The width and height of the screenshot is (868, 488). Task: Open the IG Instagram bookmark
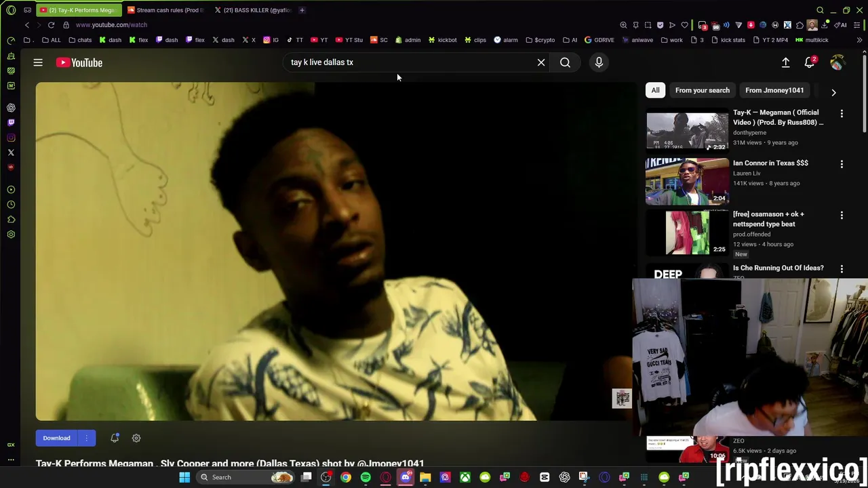pos(271,40)
